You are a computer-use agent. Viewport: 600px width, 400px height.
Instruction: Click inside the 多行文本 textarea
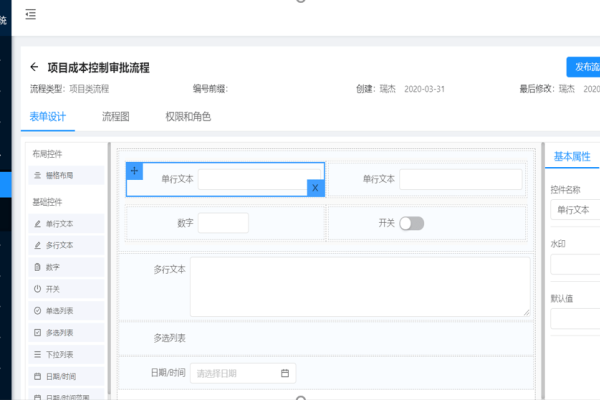pos(360,287)
